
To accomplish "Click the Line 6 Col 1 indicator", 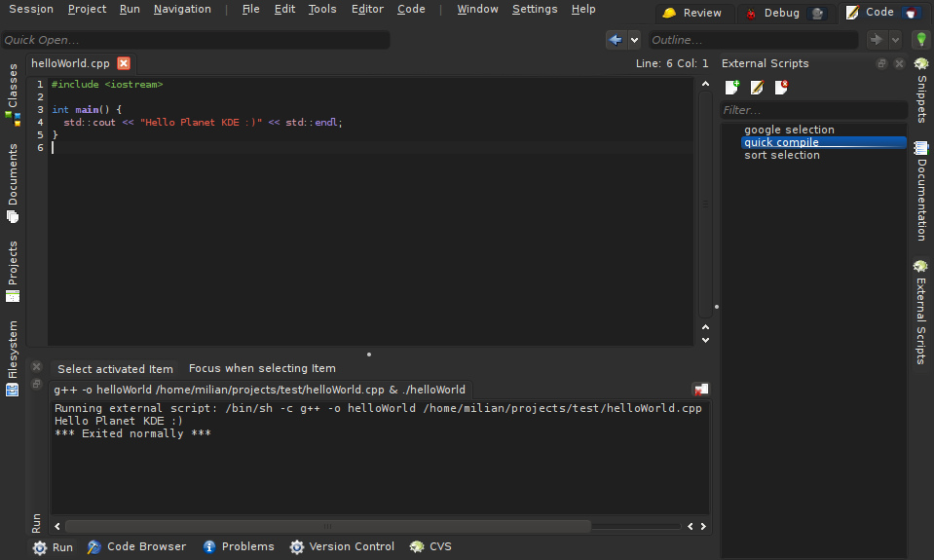I will (x=672, y=63).
